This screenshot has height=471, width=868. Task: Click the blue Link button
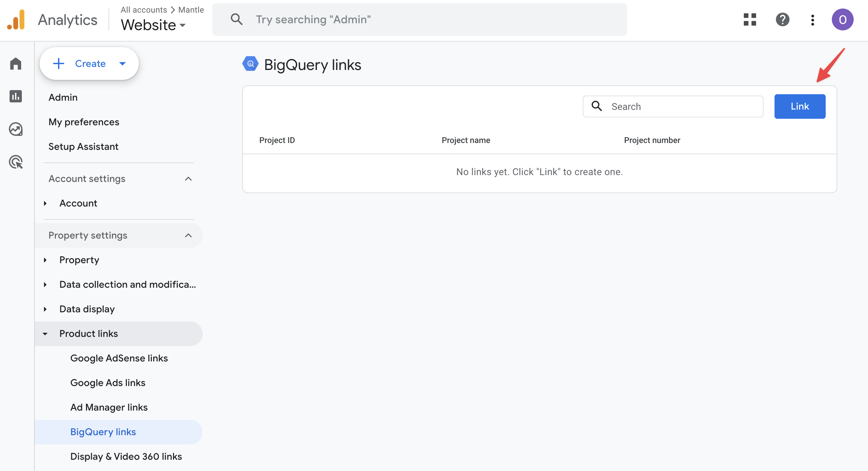point(799,106)
